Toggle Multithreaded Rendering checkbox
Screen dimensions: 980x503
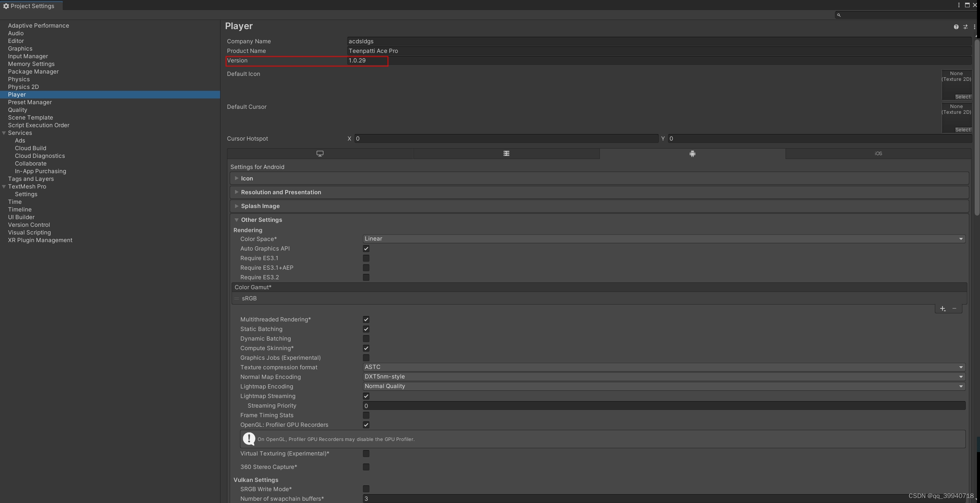(x=365, y=319)
